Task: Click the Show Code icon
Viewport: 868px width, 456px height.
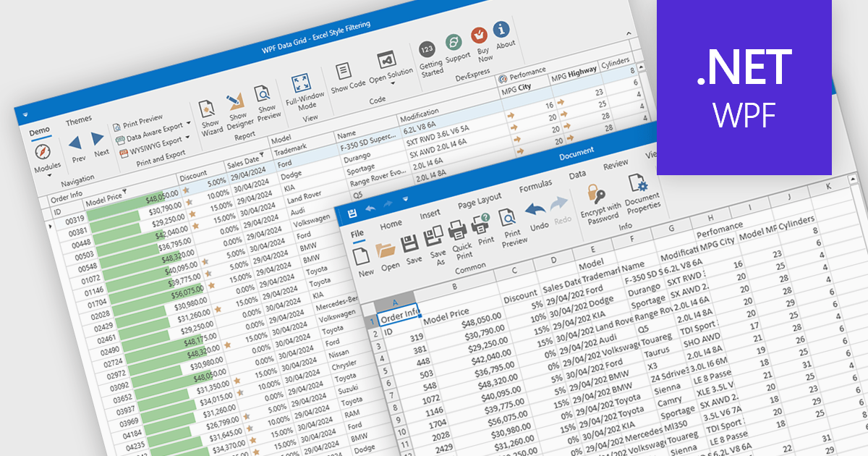Action: (342, 70)
